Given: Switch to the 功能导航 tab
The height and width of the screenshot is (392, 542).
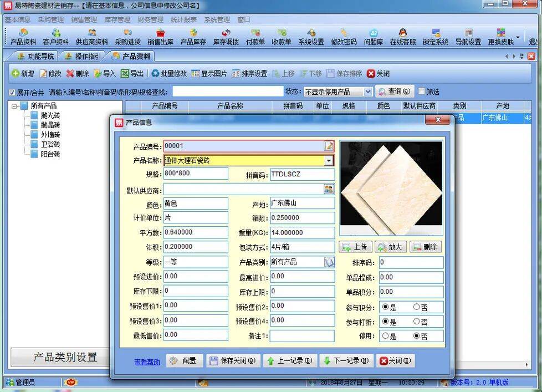Looking at the screenshot, I should [x=36, y=55].
